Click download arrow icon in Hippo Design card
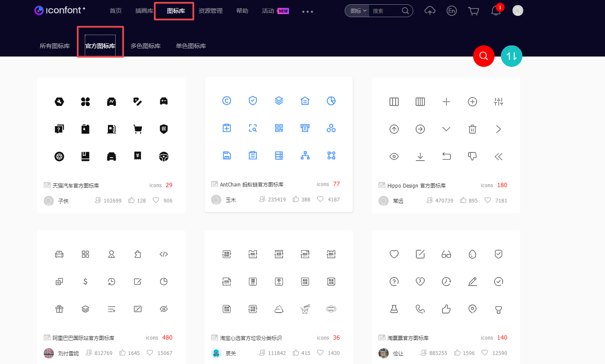The height and width of the screenshot is (364, 605). [x=420, y=156]
